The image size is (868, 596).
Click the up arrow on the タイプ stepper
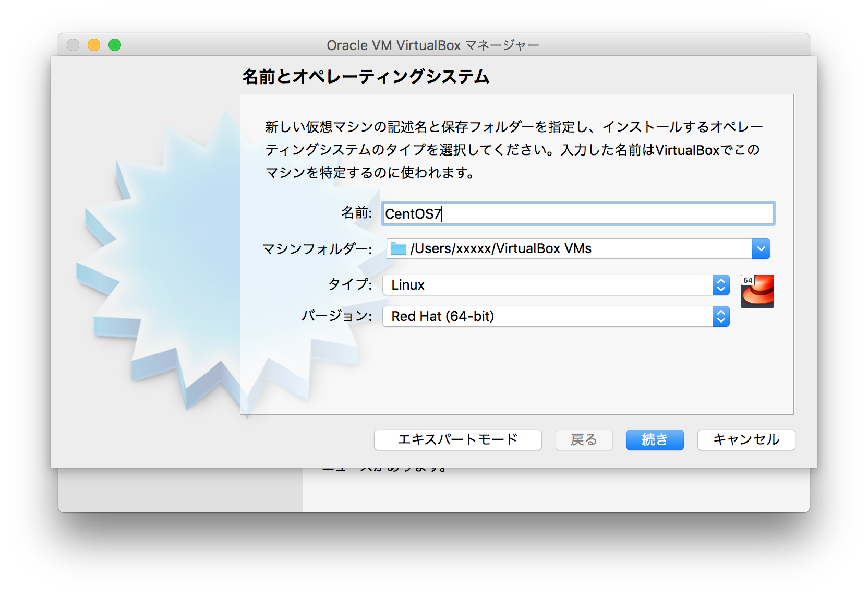(x=721, y=281)
